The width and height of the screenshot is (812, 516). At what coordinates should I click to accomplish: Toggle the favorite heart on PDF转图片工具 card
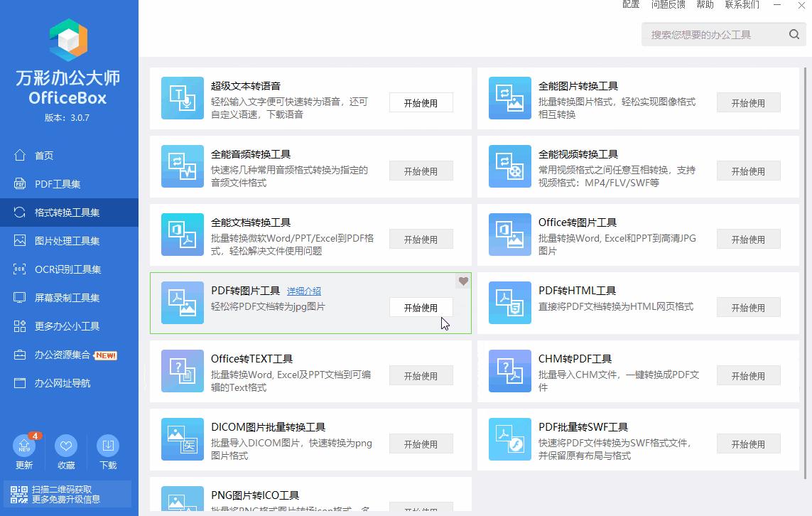click(x=463, y=281)
